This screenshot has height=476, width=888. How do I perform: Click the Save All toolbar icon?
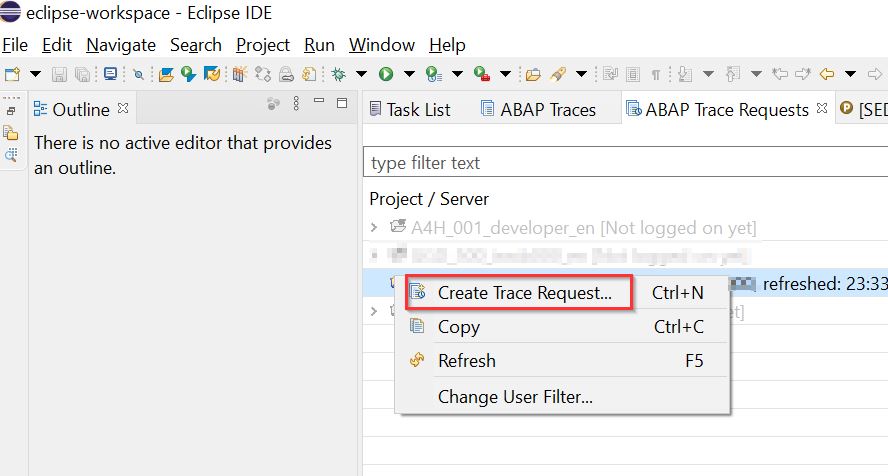tap(83, 74)
